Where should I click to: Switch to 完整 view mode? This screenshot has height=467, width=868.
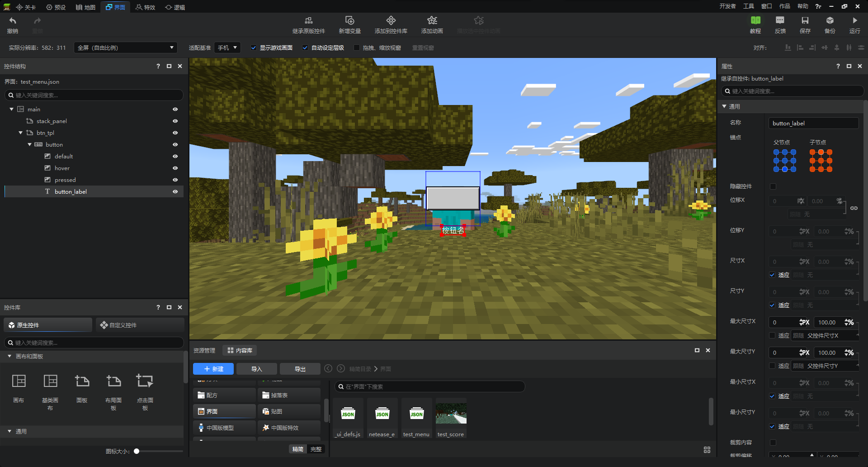316,449
